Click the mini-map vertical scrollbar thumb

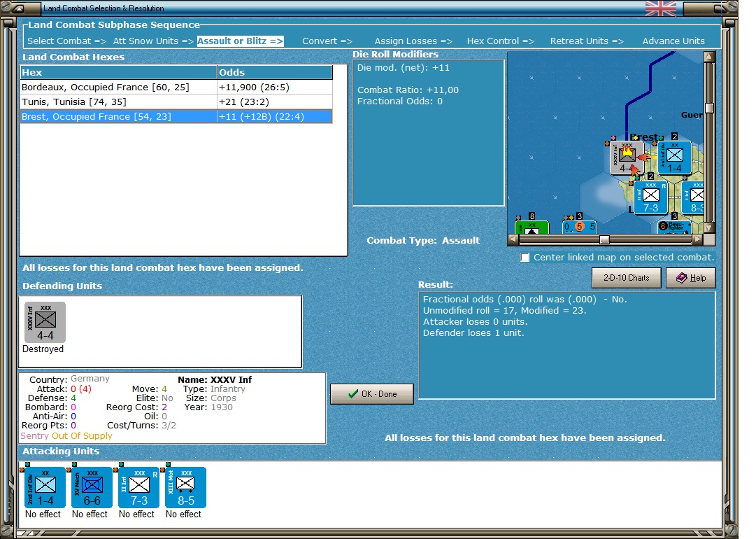[x=708, y=108]
